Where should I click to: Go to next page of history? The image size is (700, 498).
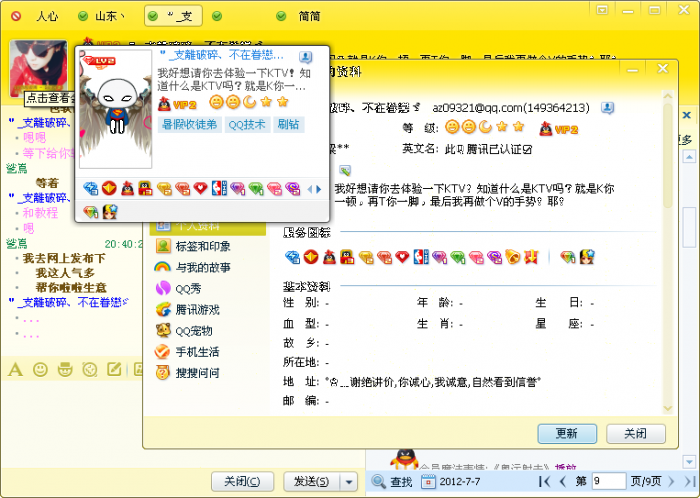click(671, 481)
